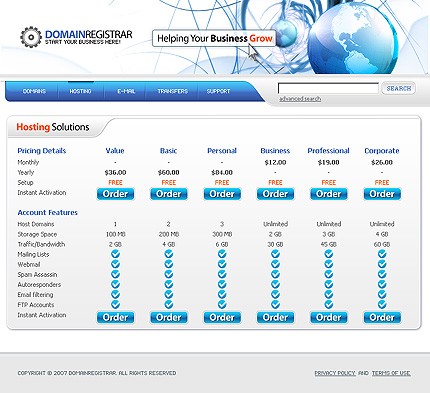The width and height of the screenshot is (430, 393).
Task: Order the Value plan under Pricing Details
Action: (x=115, y=194)
